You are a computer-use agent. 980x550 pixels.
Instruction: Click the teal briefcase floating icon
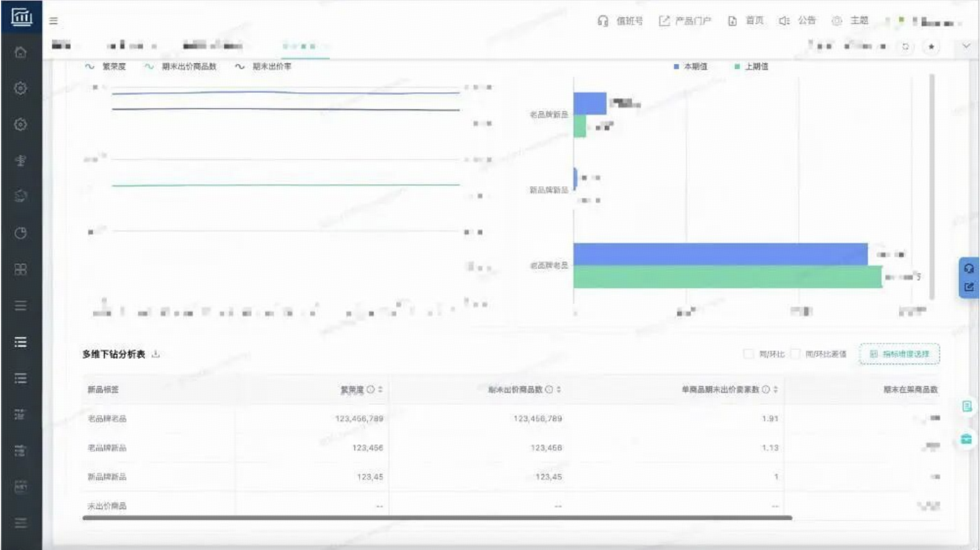[966, 439]
